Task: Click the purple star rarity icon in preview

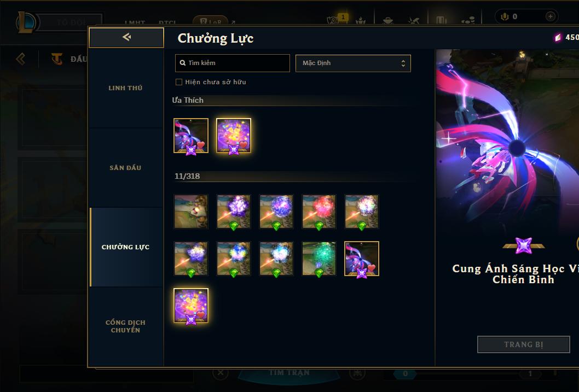Action: (523, 245)
